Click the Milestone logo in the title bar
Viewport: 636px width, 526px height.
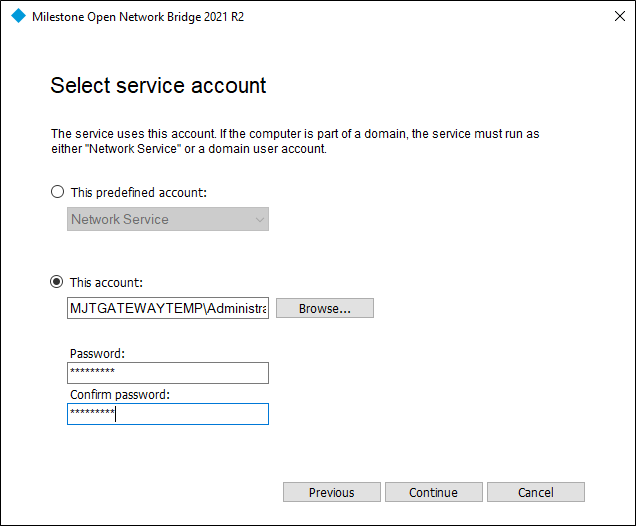pos(17,16)
